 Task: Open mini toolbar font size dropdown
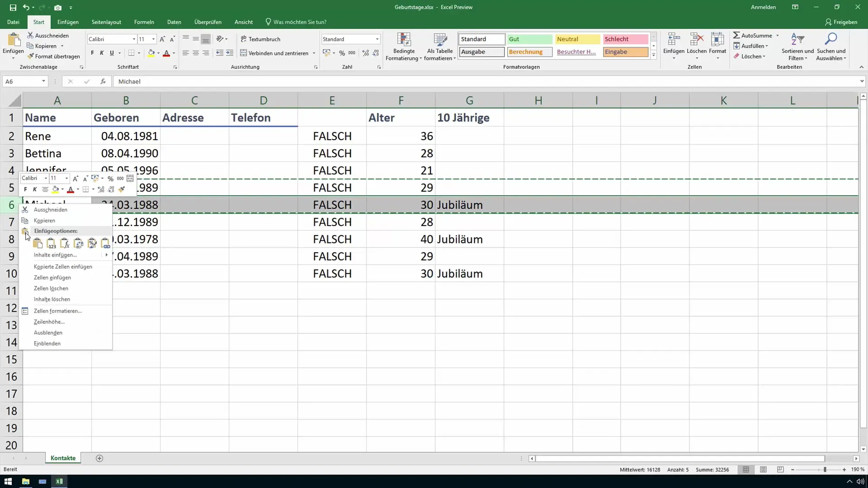[66, 178]
